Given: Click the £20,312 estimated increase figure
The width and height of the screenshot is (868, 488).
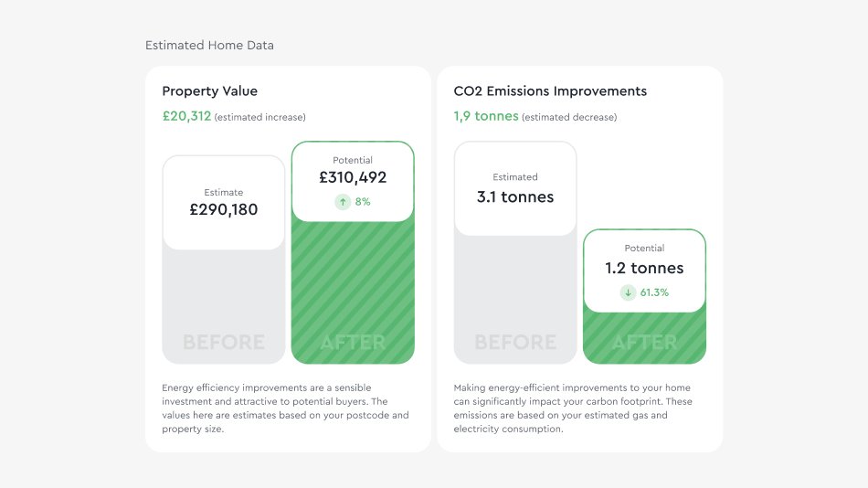Looking at the screenshot, I should (x=186, y=116).
